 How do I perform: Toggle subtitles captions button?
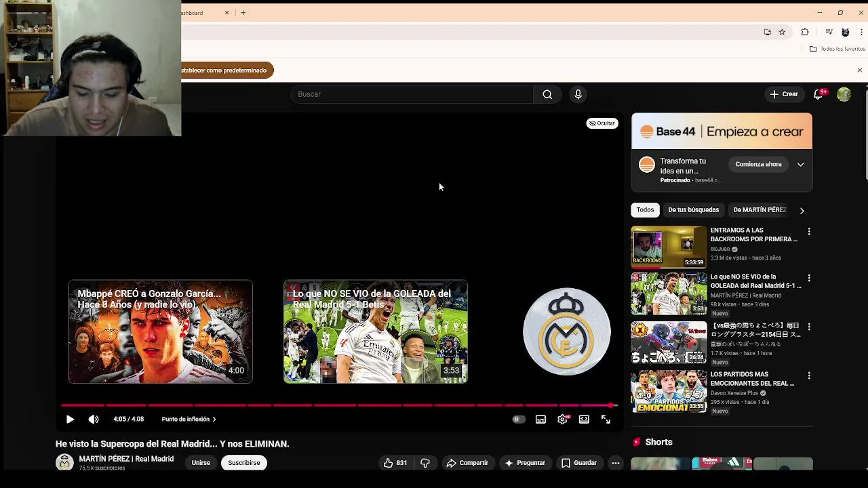click(x=540, y=420)
